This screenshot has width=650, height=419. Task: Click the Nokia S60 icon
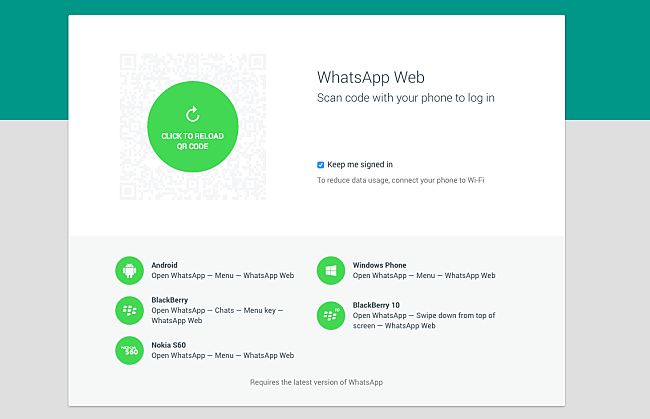point(129,350)
